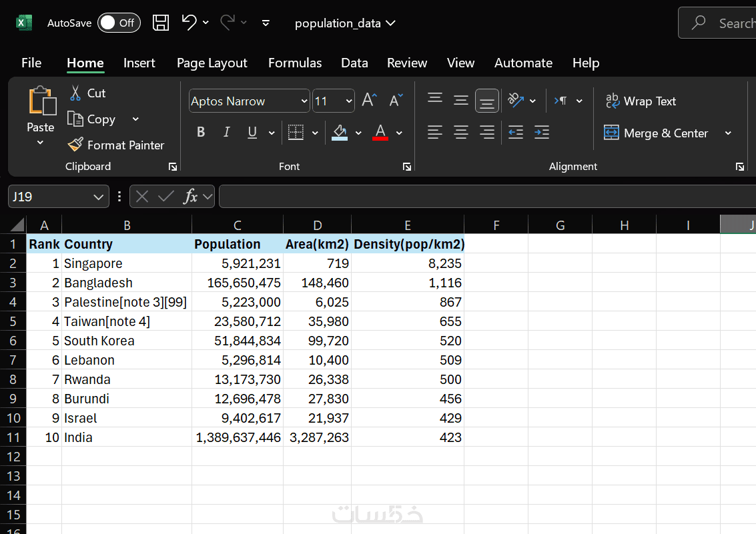
Task: Click the Format Painter brush icon
Action: tap(76, 145)
